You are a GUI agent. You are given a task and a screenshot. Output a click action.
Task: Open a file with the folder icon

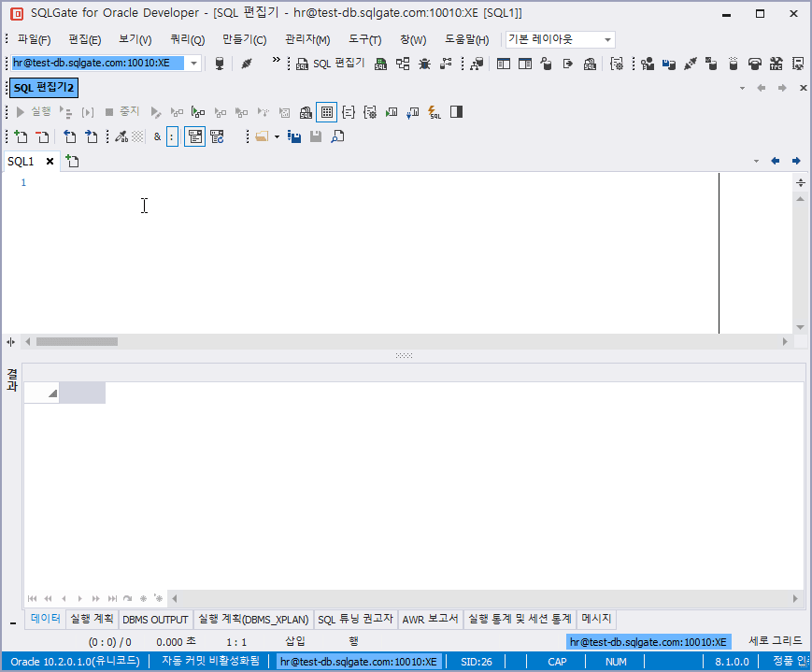pyautogui.click(x=262, y=136)
